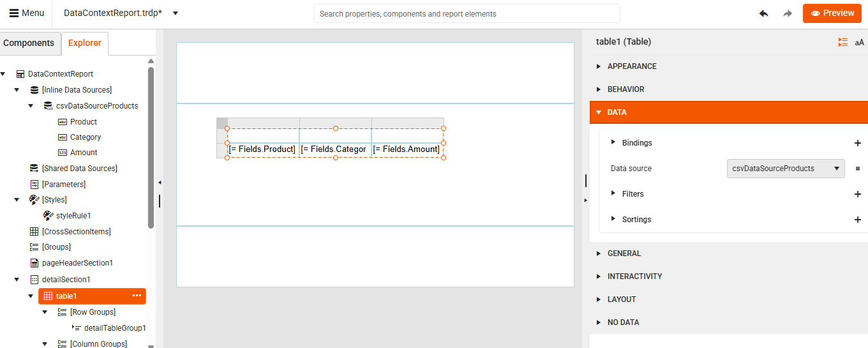Add a new binding with plus icon
This screenshot has height=348, width=868.
pos(858,143)
